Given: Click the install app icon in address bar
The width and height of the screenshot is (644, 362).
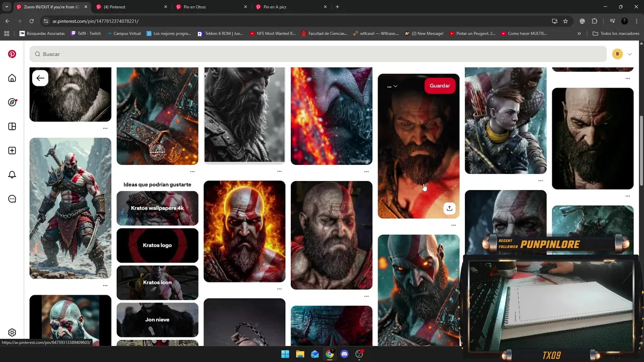Looking at the screenshot, I should 554,21.
